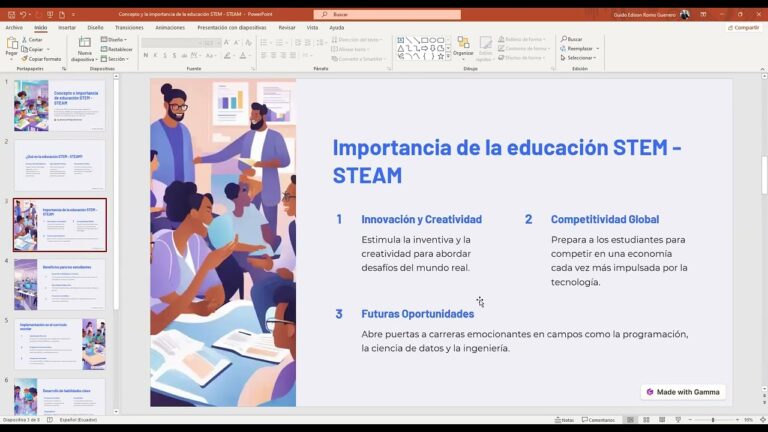Screen dimensions: 768x432
Task: Click the heading Futuras Oportunidades
Action: coord(417,314)
